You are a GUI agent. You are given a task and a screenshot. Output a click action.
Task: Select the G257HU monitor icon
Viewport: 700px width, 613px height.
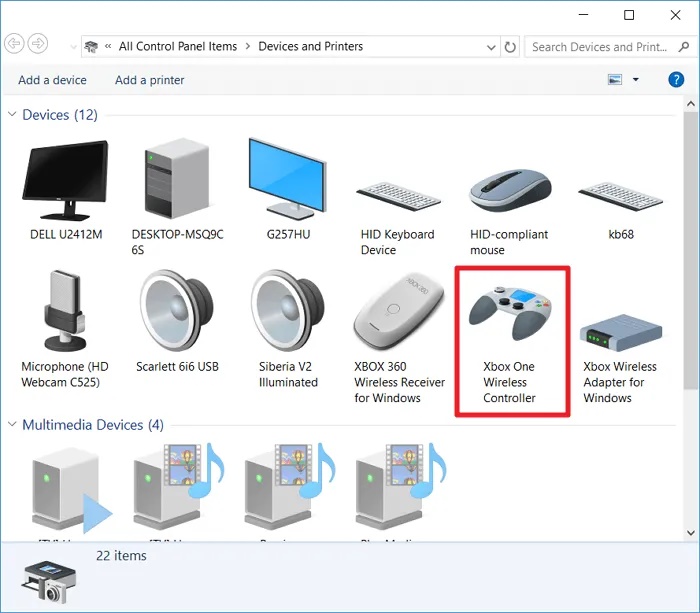288,178
